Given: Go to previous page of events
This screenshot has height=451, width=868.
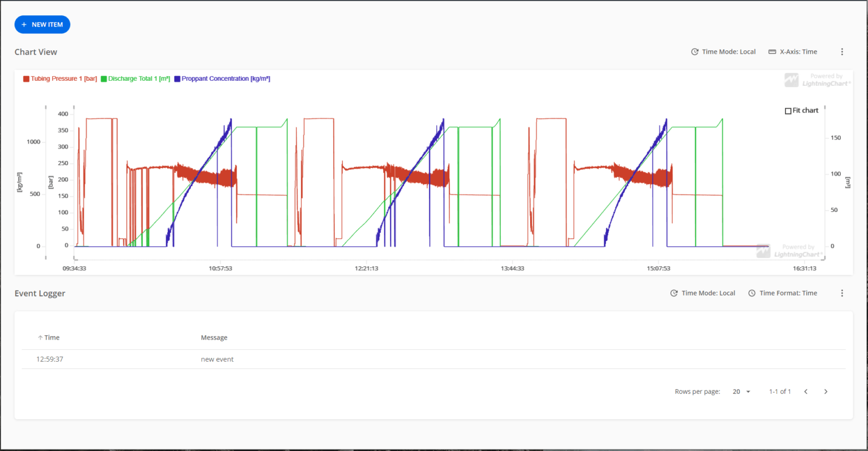Looking at the screenshot, I should tap(806, 392).
